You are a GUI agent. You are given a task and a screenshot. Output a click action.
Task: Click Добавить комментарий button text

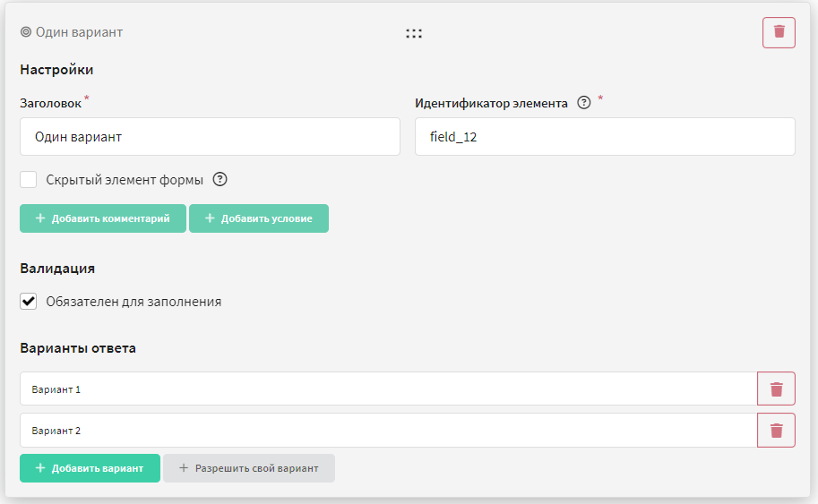[x=110, y=218]
